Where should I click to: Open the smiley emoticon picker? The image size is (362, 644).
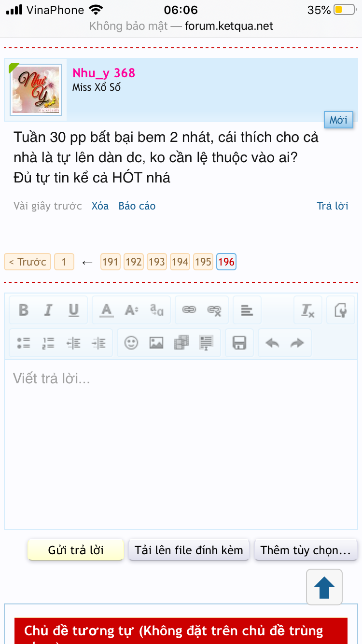(131, 343)
